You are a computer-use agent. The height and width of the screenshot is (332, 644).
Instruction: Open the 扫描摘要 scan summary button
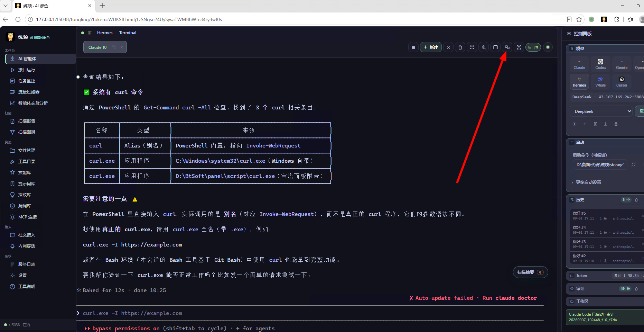(x=530, y=272)
